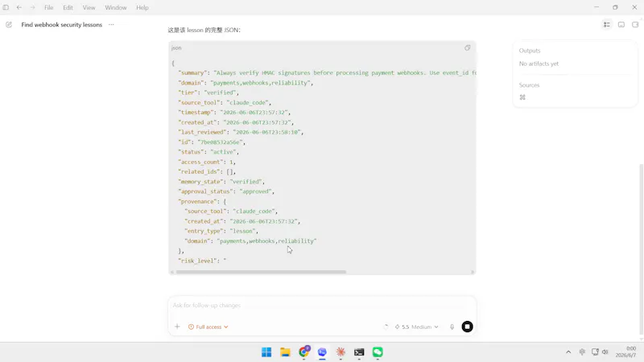644x362 pixels.
Task: Toggle the task list panel icon
Action: pyautogui.click(x=607, y=25)
